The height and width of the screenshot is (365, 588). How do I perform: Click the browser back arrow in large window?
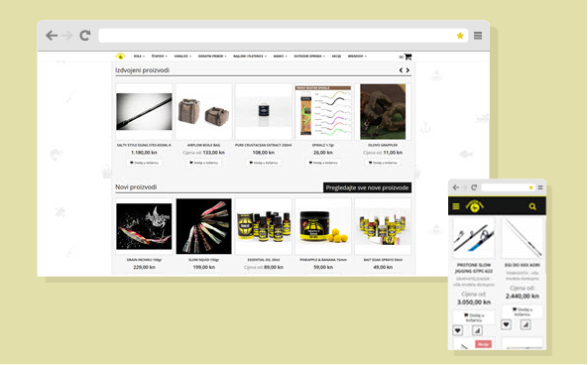coord(52,36)
